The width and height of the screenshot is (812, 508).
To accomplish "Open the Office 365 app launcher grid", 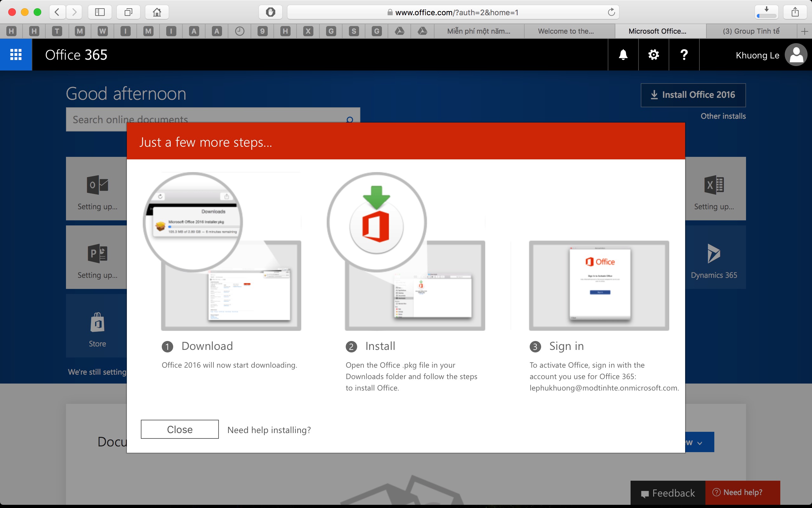I will pos(16,54).
